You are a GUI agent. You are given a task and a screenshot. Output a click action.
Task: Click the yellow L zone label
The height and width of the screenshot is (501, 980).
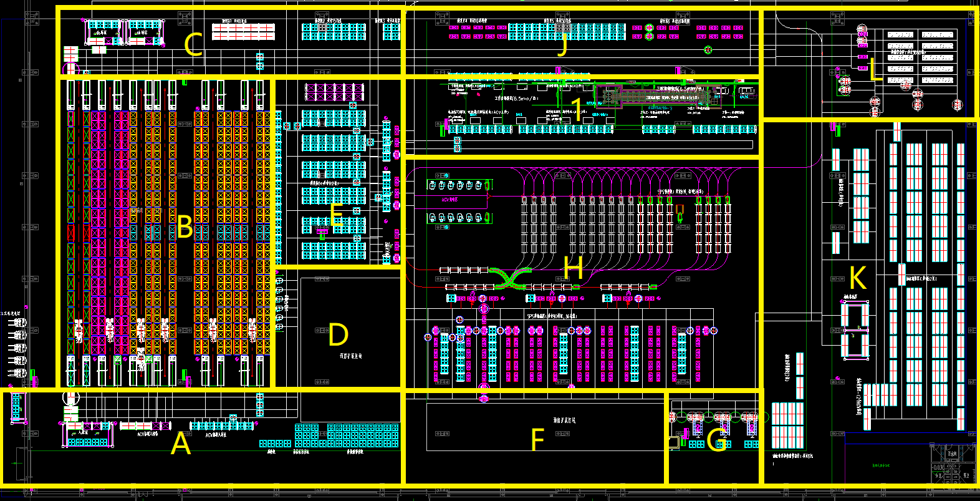pos(875,70)
